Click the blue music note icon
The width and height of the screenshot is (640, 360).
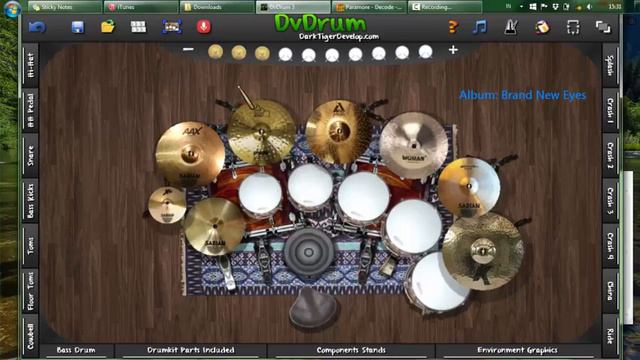tap(480, 27)
